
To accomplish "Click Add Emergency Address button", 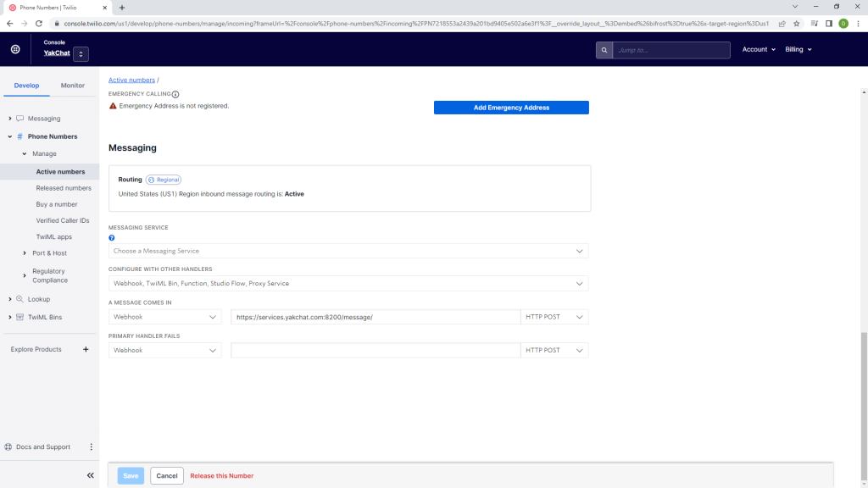I will (x=511, y=108).
